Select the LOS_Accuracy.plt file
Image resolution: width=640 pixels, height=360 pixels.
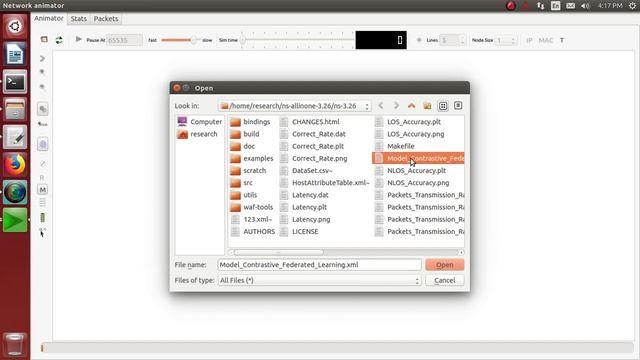(x=408, y=122)
